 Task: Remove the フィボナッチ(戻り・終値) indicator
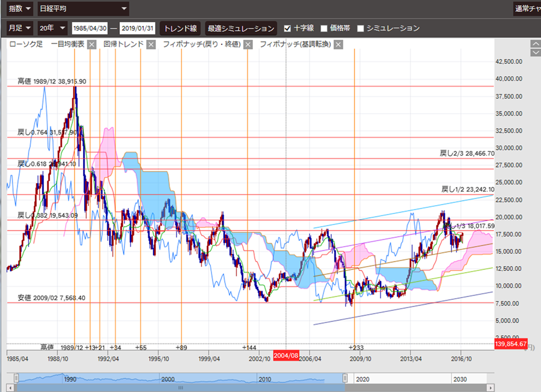tap(248, 44)
